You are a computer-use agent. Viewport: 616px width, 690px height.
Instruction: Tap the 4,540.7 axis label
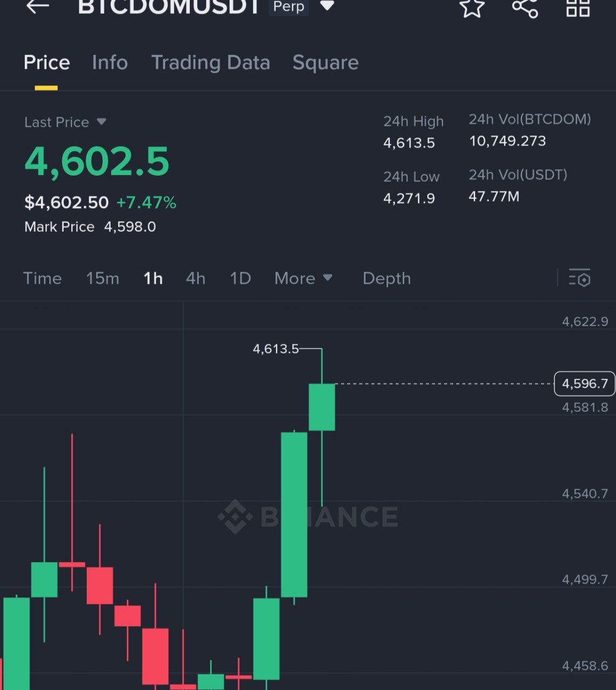[x=585, y=494]
